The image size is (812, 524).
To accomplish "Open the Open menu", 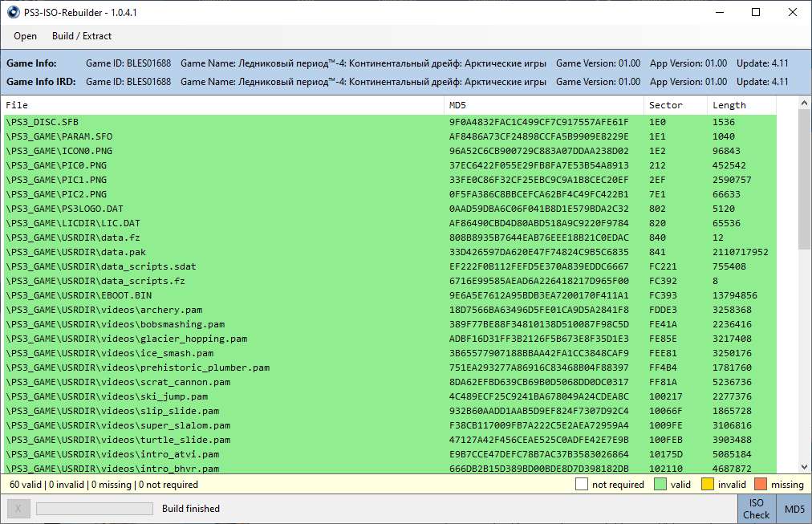I will pyautogui.click(x=26, y=36).
